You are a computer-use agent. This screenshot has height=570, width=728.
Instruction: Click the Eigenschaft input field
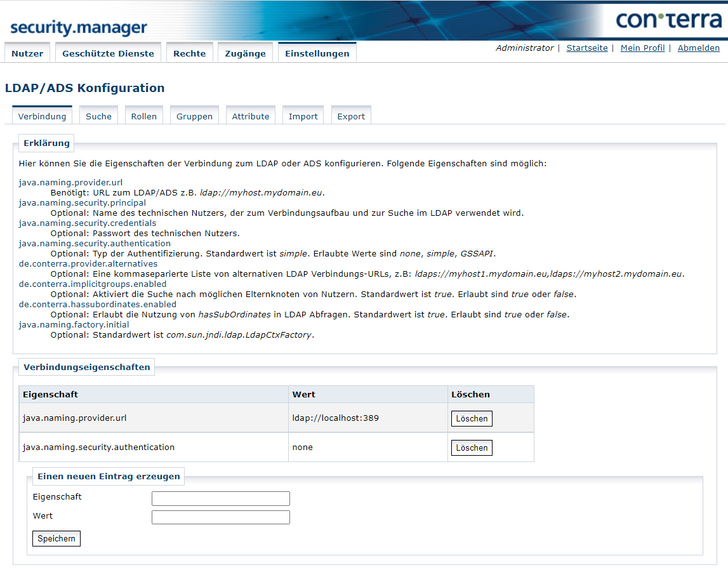[220, 498]
